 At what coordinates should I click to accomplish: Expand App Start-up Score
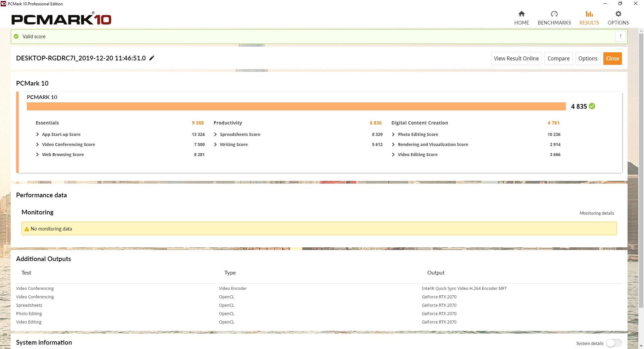[37, 134]
